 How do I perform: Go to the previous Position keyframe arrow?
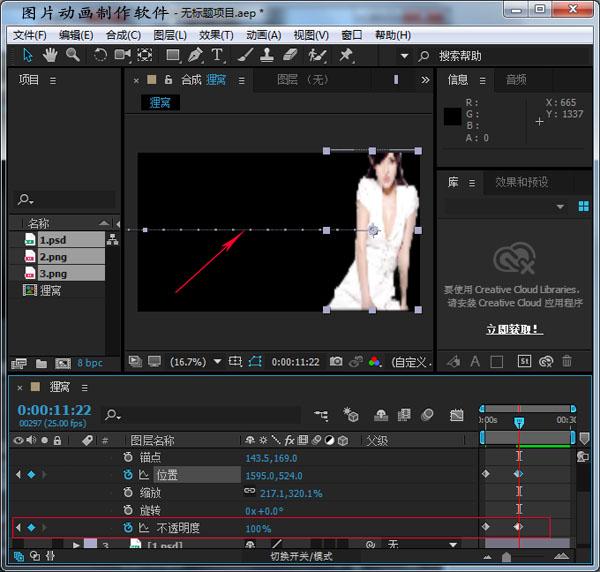pos(18,474)
